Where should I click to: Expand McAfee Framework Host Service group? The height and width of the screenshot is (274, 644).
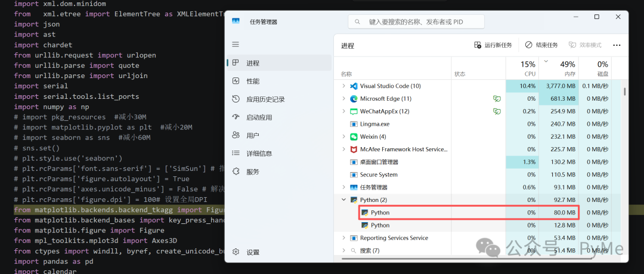click(x=344, y=150)
